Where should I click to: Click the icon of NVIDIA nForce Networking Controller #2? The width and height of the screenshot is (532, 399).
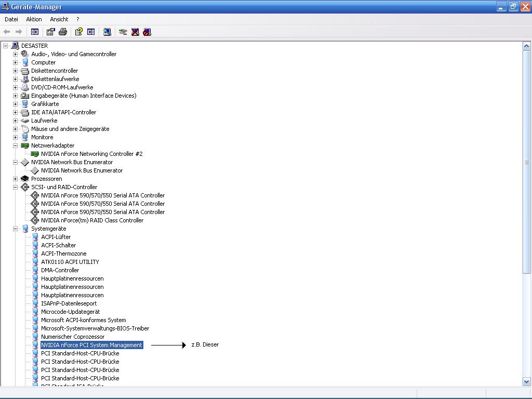coord(35,154)
